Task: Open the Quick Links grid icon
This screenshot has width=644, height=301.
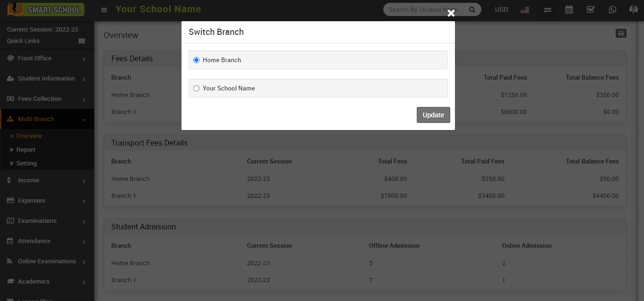Action: point(82,41)
